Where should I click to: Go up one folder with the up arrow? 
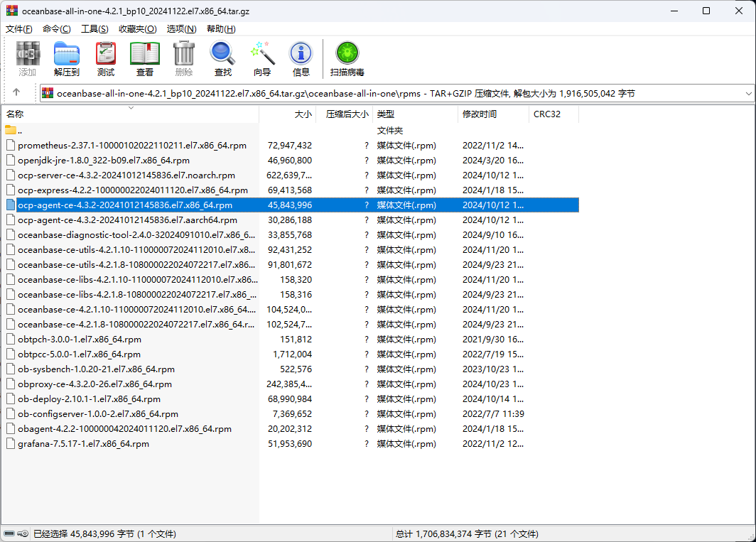pos(16,92)
